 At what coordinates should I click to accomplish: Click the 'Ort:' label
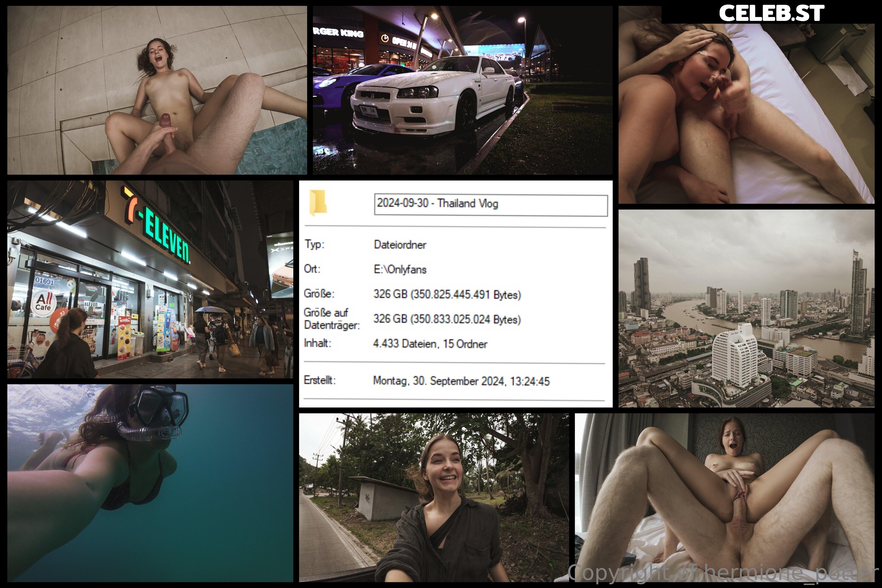coord(312,269)
